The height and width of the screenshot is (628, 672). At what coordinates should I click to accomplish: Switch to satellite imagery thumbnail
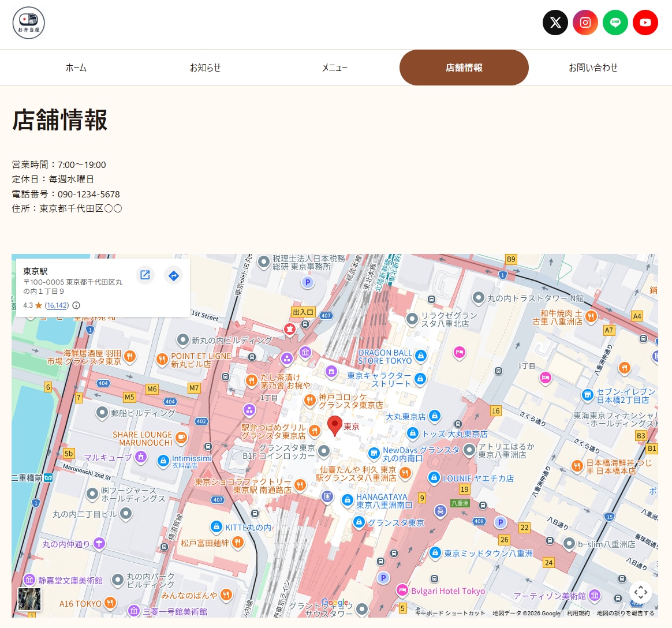tap(29, 599)
